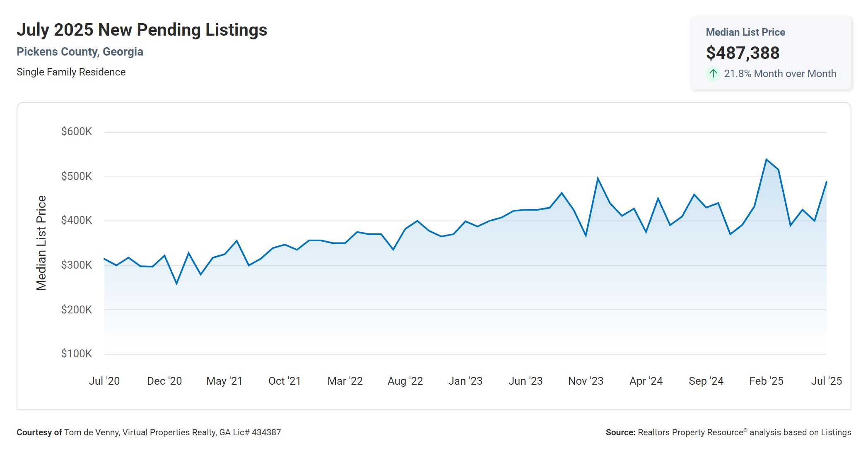Click the Feb '25 peak point on the line
868x456 pixels.
pyautogui.click(x=767, y=159)
